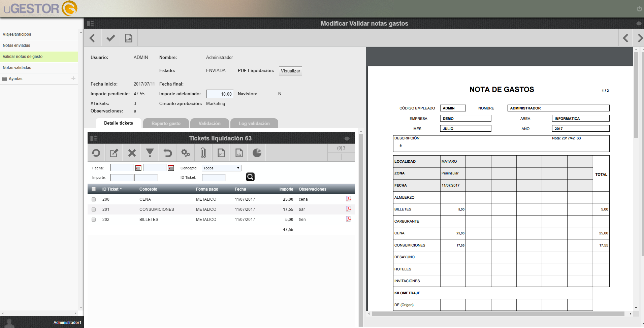
Task: Switch to Log validación tab
Action: point(254,124)
